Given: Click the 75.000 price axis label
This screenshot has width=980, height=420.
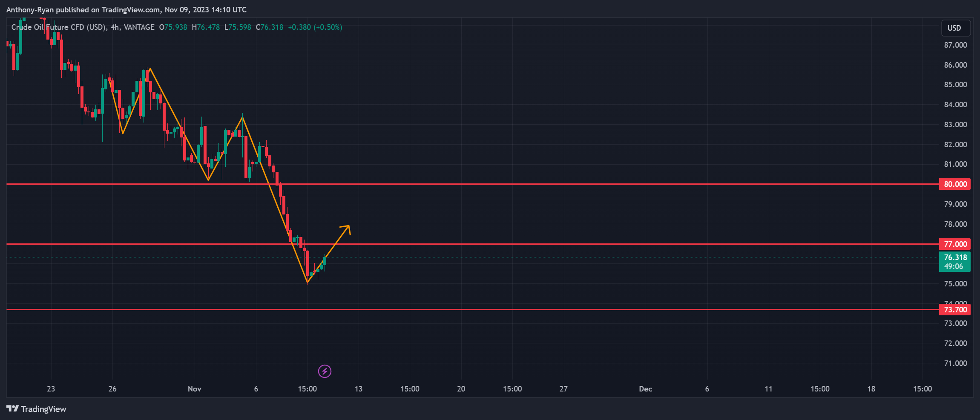Looking at the screenshot, I should 956,284.
